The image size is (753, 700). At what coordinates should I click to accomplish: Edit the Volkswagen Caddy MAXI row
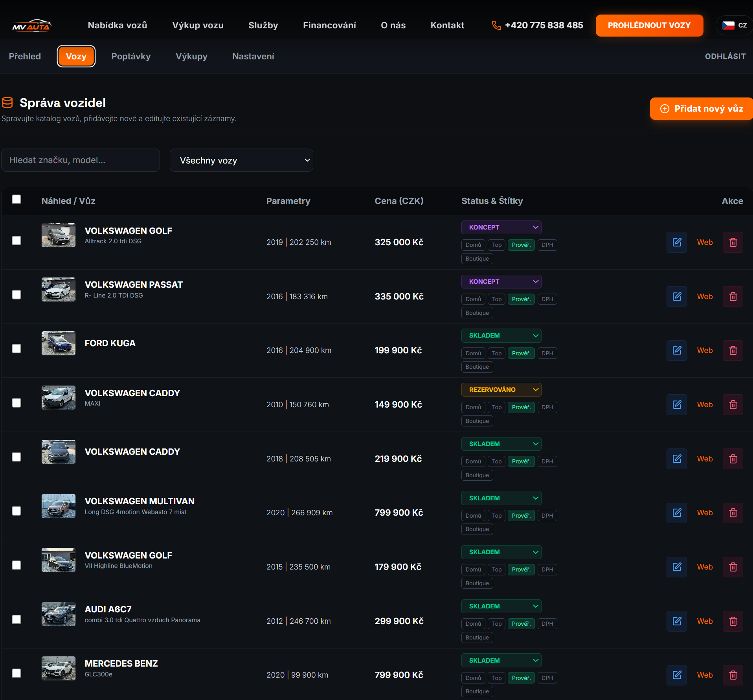pyautogui.click(x=677, y=404)
